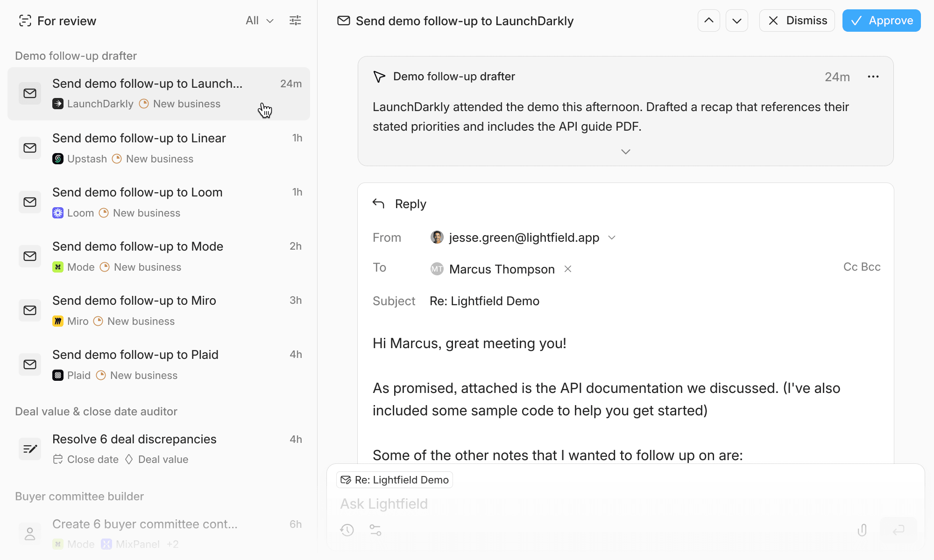
Task: Click the Demo follow-up drafter card title
Action: pyautogui.click(x=454, y=77)
